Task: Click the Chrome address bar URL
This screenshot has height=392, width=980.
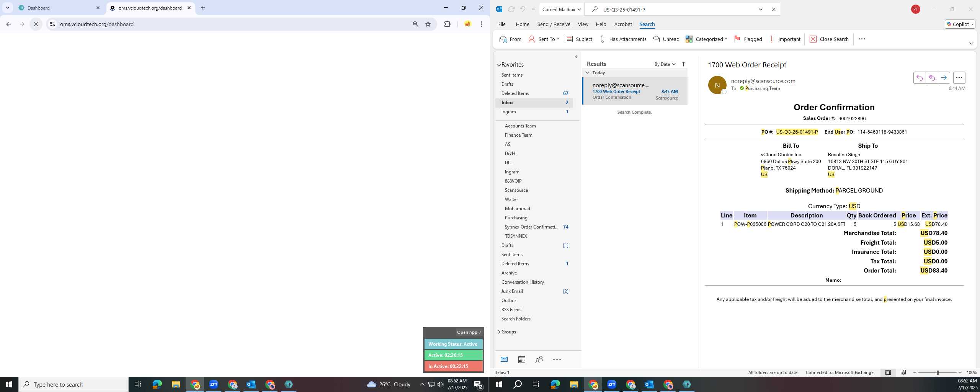Action: tap(97, 24)
